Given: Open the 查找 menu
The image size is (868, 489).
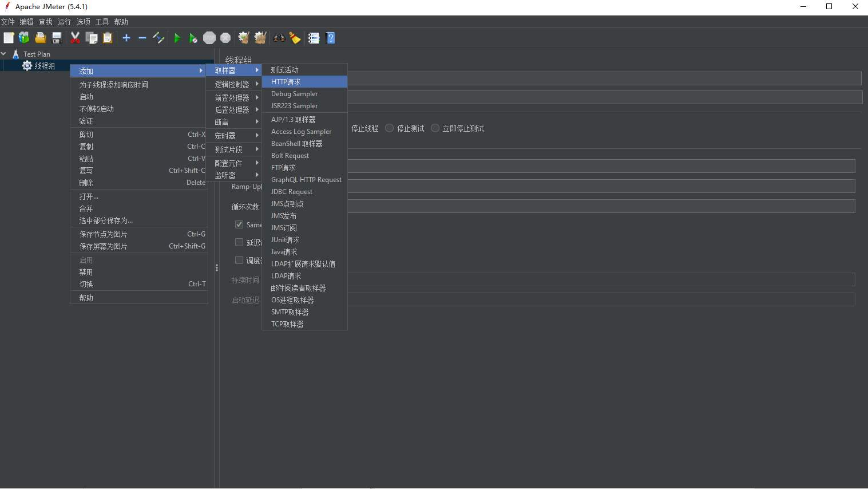Looking at the screenshot, I should [45, 22].
